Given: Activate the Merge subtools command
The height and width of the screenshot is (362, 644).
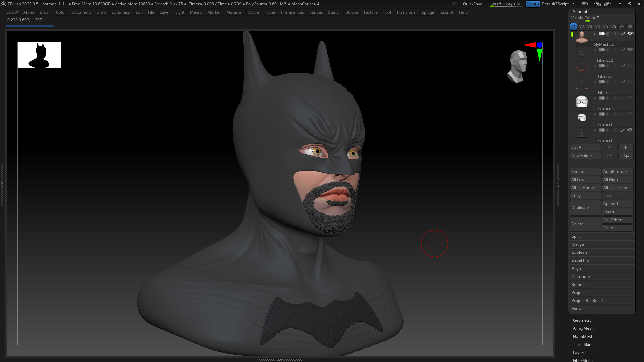Looking at the screenshot, I should coord(602,244).
